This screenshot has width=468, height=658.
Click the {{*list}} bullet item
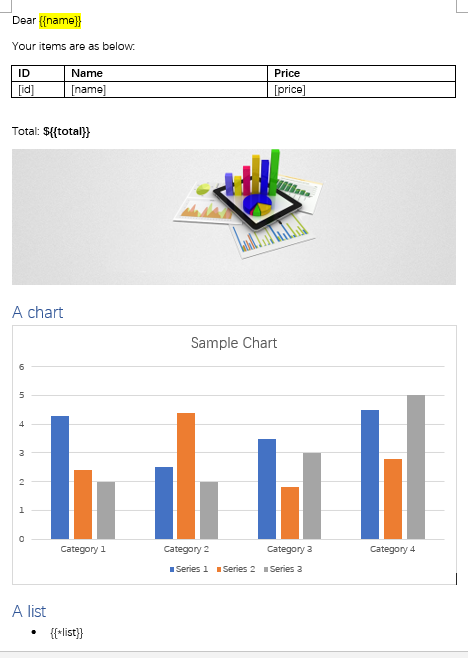click(67, 633)
